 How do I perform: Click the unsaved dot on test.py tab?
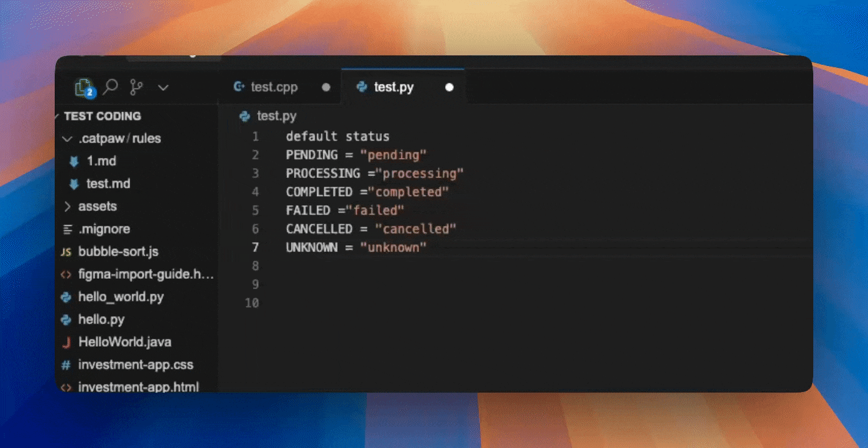450,87
